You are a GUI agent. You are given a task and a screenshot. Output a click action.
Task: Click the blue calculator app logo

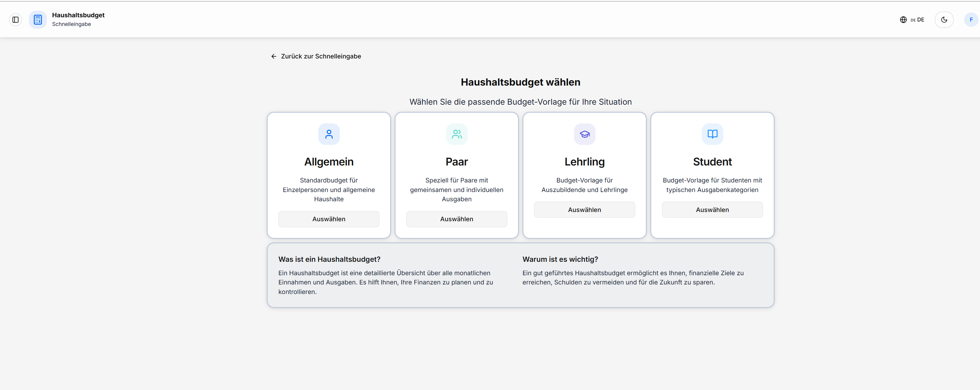coord(38,20)
